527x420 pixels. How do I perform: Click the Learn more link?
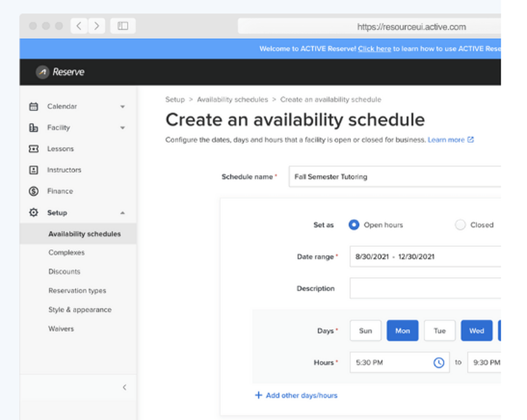tap(446, 140)
